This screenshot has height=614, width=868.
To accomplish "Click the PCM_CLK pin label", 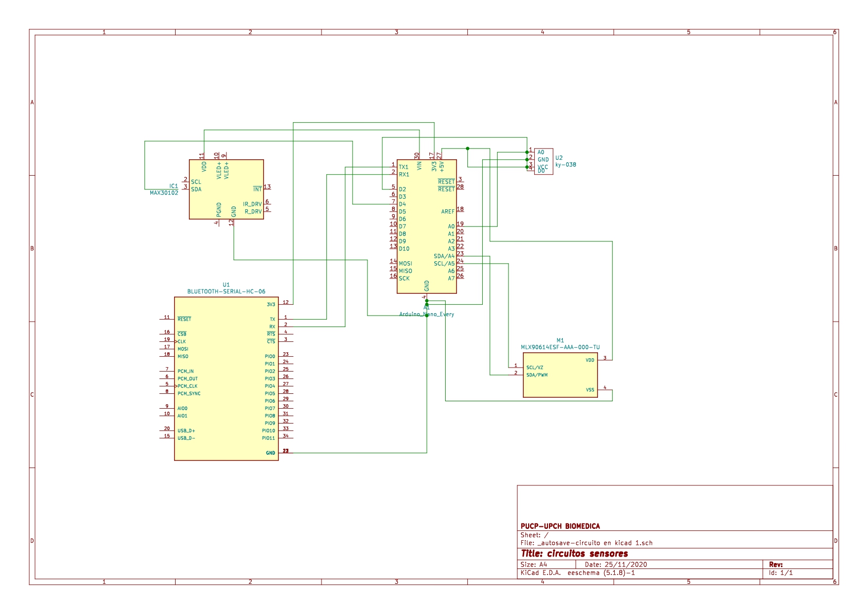I will (x=187, y=386).
